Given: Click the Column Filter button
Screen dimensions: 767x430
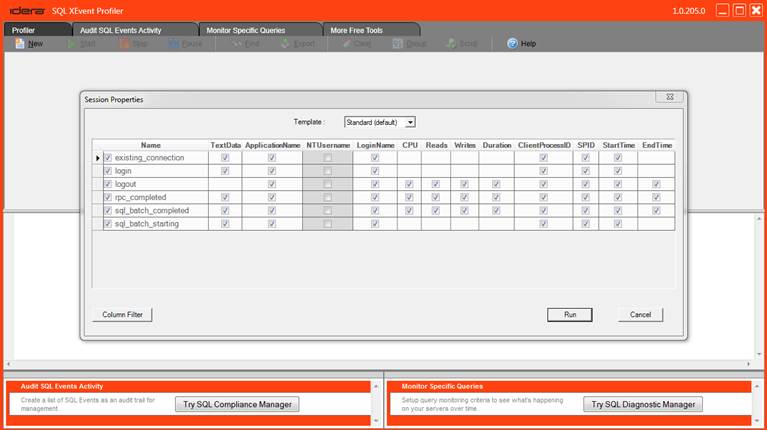Looking at the screenshot, I should coord(122,315).
